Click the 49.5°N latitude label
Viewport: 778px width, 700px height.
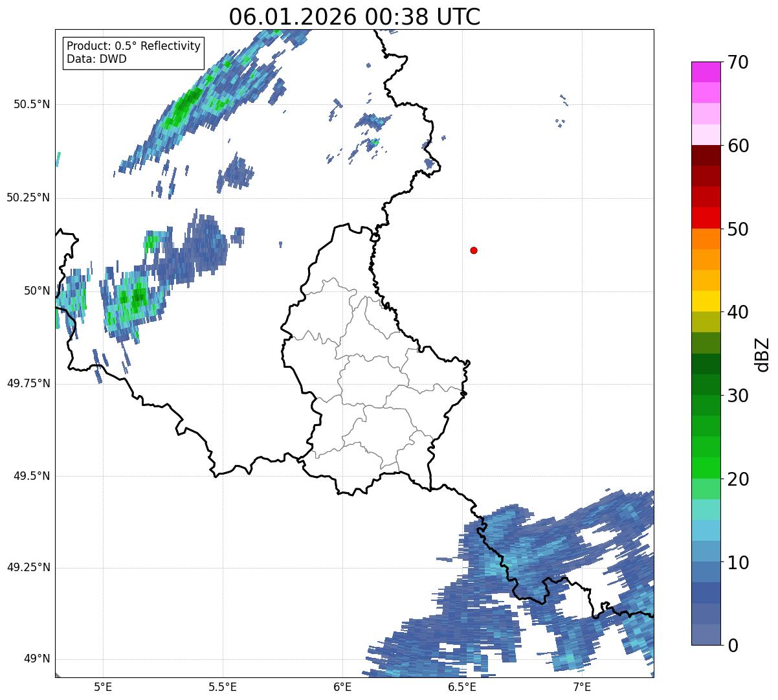[x=33, y=476]
